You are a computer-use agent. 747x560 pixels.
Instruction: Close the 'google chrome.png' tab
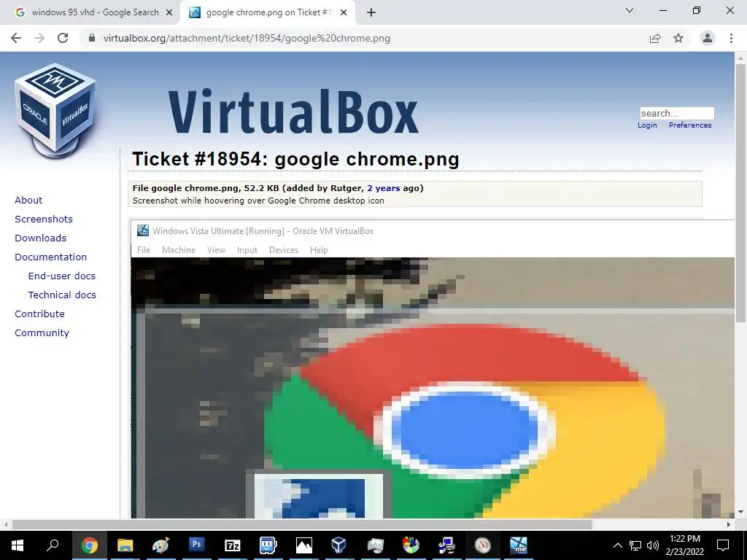click(x=344, y=13)
